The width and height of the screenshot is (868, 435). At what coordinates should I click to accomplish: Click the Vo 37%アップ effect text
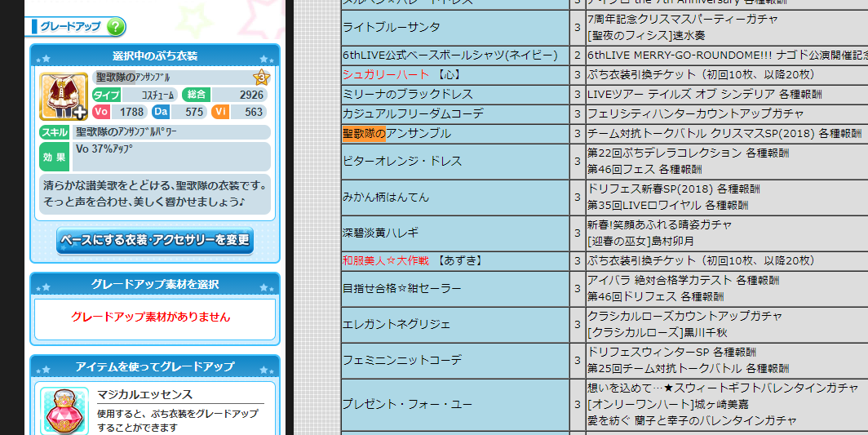104,149
